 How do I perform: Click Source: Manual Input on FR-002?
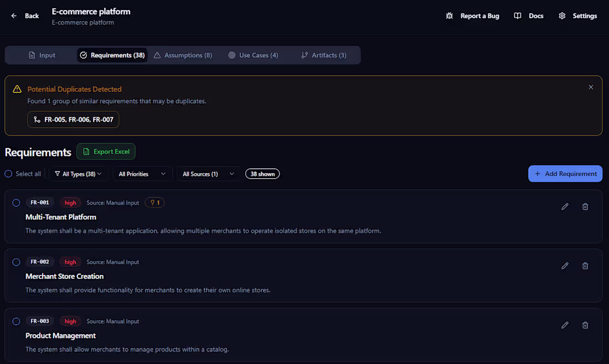[112, 262]
